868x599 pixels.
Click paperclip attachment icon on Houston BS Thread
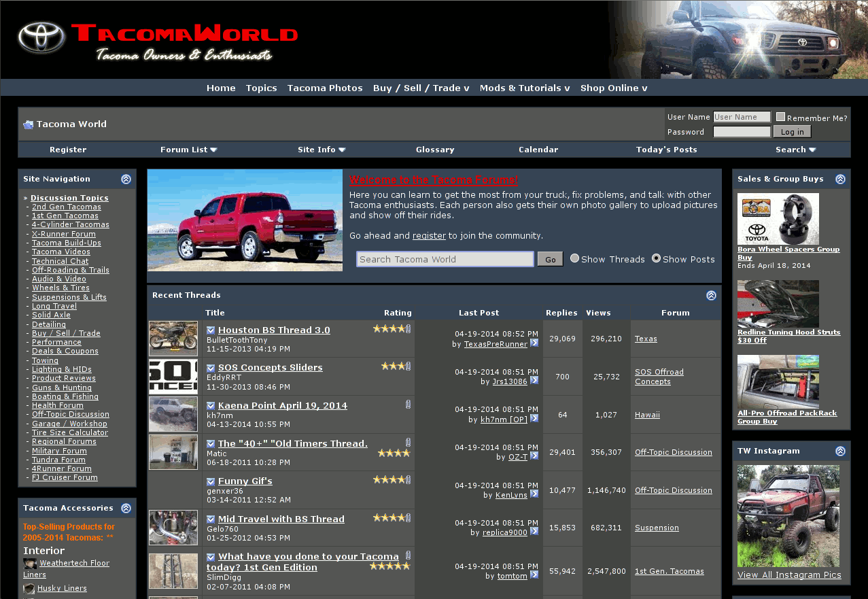pos(408,328)
